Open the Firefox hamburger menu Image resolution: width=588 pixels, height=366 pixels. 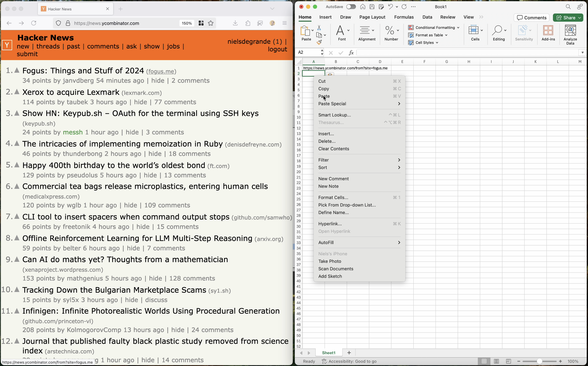click(x=285, y=23)
